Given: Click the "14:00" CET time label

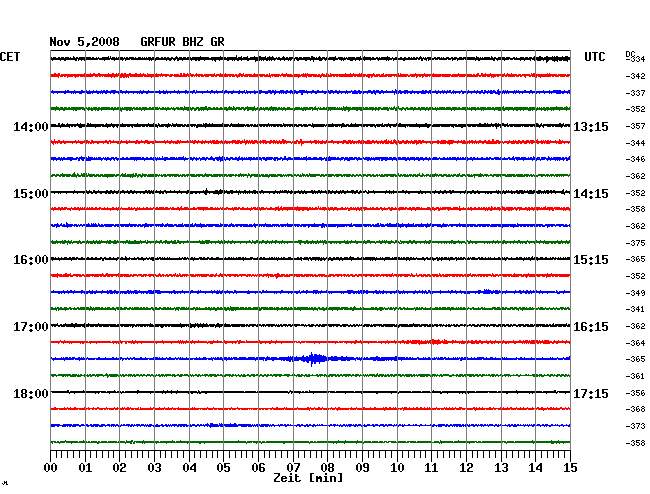Looking at the screenshot, I should click(31, 126).
